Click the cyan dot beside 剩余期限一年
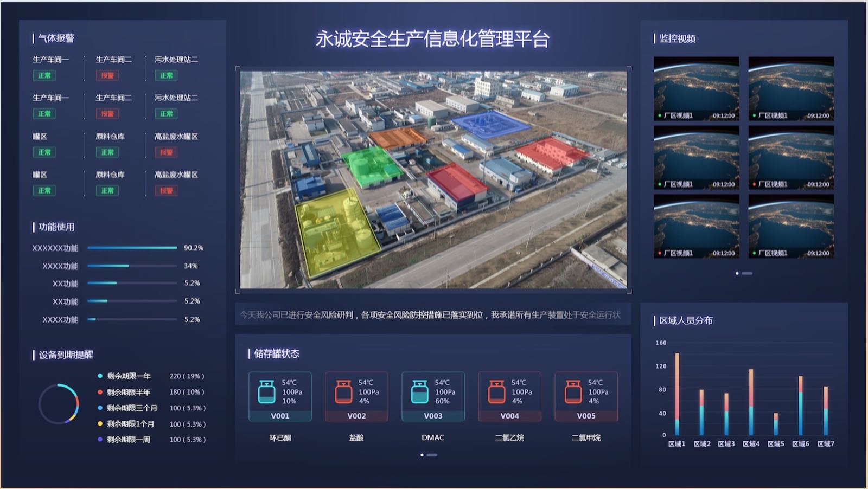The height and width of the screenshot is (489, 868). coord(100,376)
